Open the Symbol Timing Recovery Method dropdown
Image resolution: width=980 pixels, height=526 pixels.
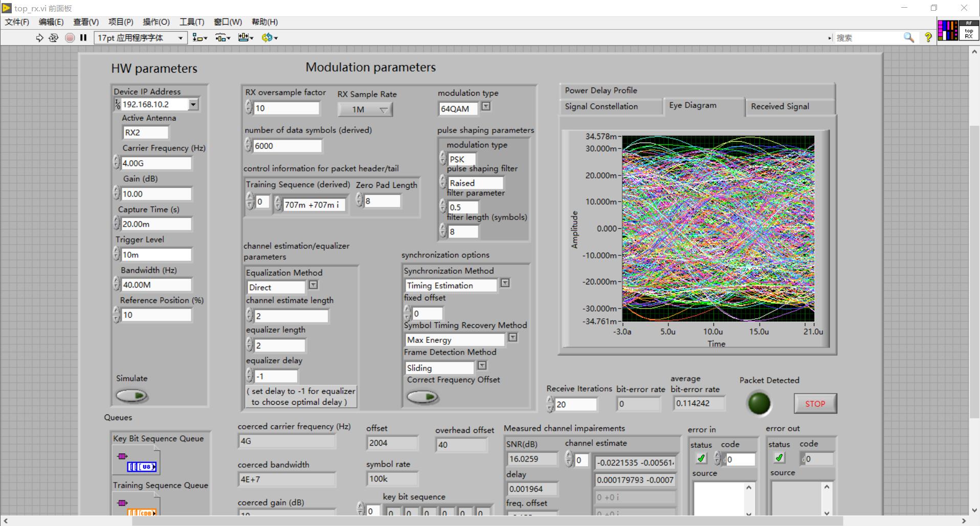click(x=513, y=337)
